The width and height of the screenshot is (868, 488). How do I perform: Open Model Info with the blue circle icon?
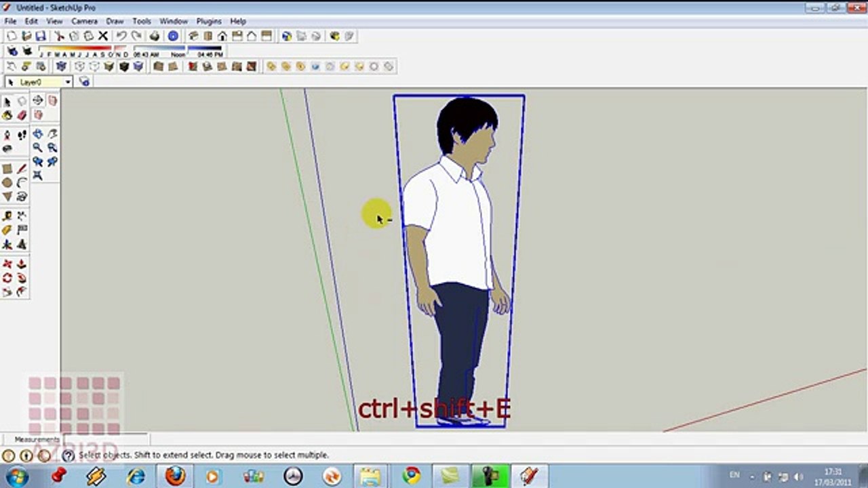coord(173,36)
